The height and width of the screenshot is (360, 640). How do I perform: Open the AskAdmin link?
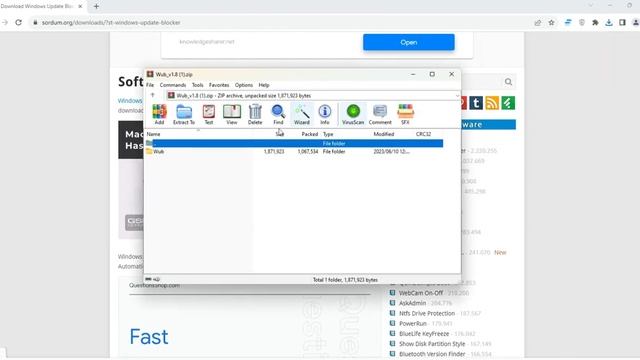point(412,303)
